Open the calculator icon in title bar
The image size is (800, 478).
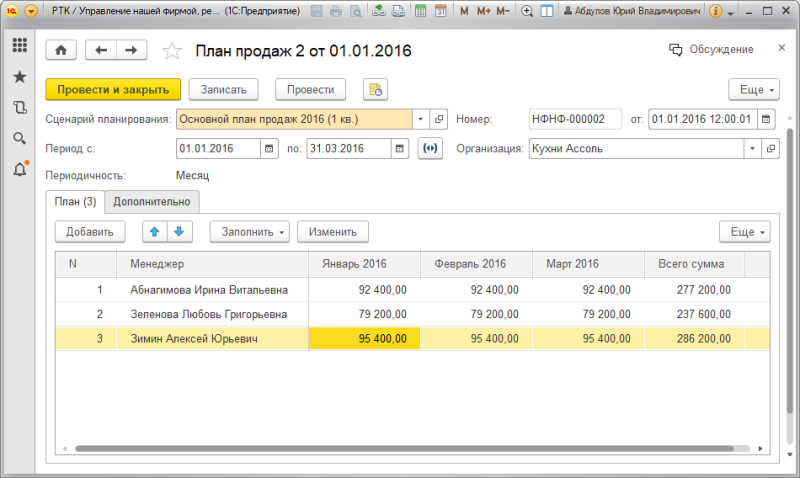[x=420, y=11]
